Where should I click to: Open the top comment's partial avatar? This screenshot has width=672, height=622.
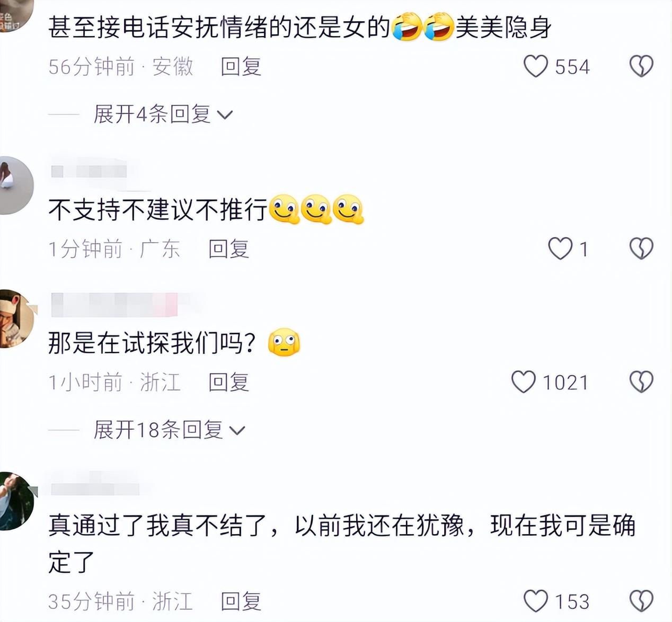coord(16,16)
